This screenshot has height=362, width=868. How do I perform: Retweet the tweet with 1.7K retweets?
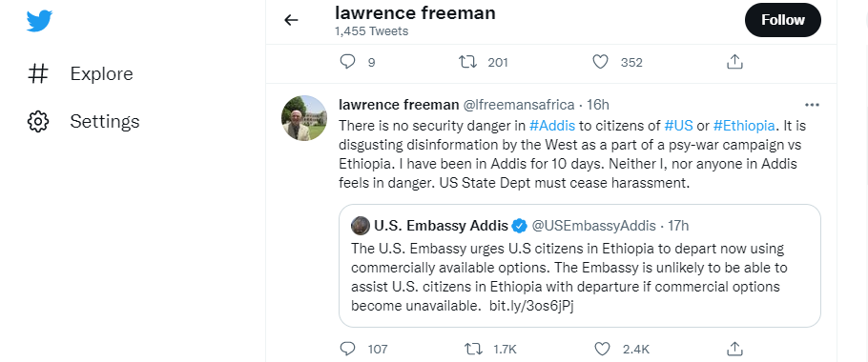(x=473, y=349)
